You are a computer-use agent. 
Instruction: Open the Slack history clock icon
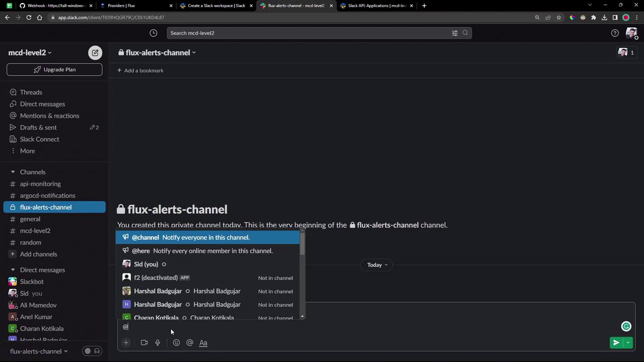click(x=153, y=33)
